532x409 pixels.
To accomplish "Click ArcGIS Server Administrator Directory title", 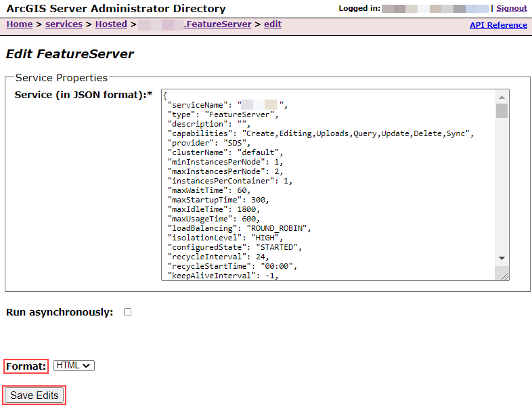I will [x=116, y=9].
